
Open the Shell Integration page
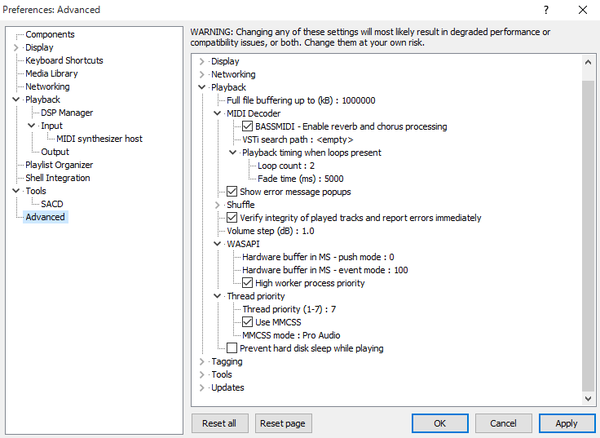[x=58, y=177]
